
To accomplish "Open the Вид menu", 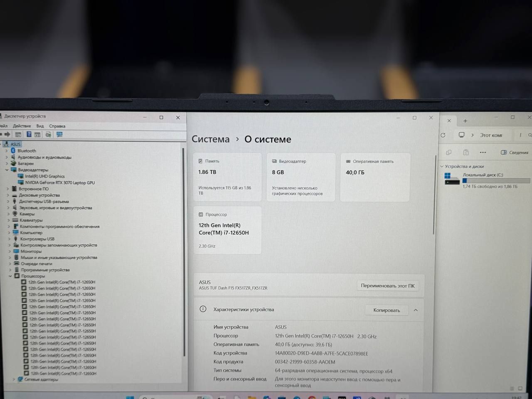I will point(40,126).
